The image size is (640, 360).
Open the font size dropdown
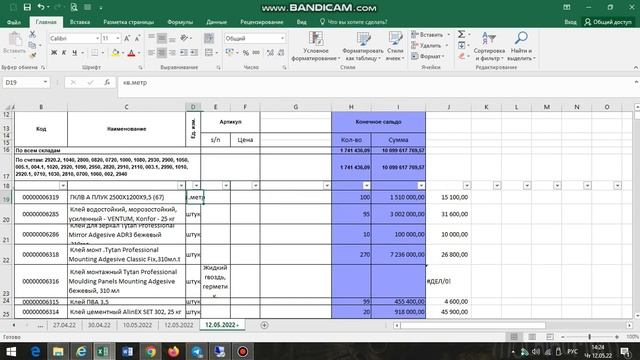[x=118, y=38]
